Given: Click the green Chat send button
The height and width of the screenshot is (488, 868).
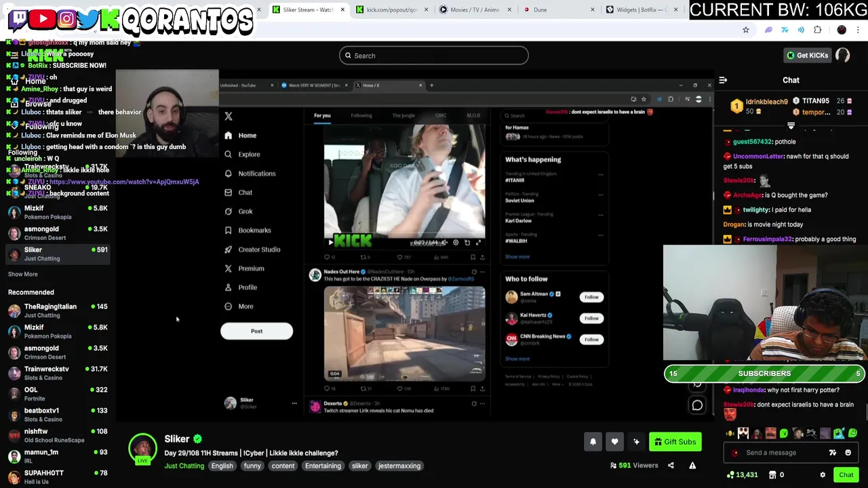Looking at the screenshot, I should pyautogui.click(x=846, y=475).
